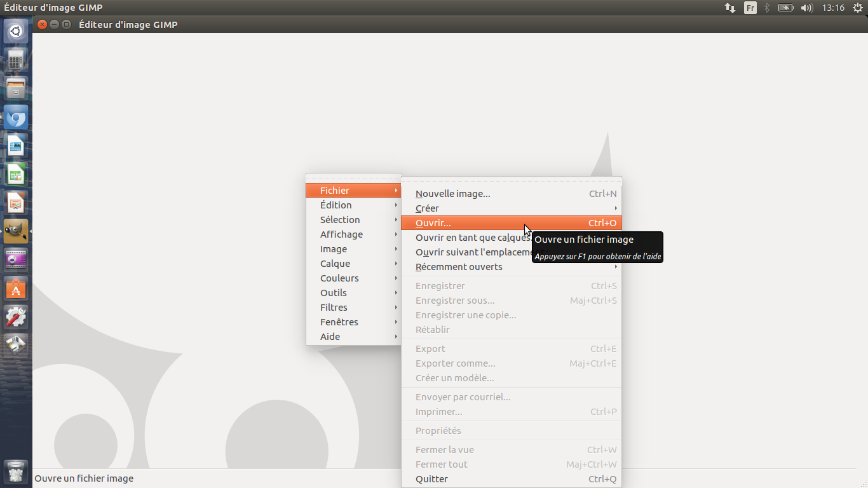This screenshot has height=488, width=868.
Task: Click the greyed Exporter comme... entry
Action: coord(512,363)
